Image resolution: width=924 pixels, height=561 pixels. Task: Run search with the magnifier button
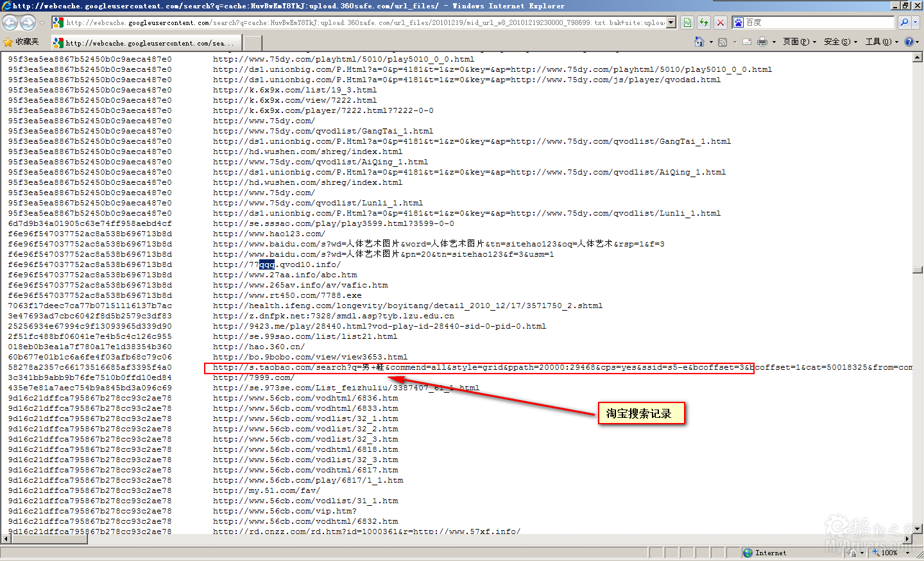[x=904, y=22]
